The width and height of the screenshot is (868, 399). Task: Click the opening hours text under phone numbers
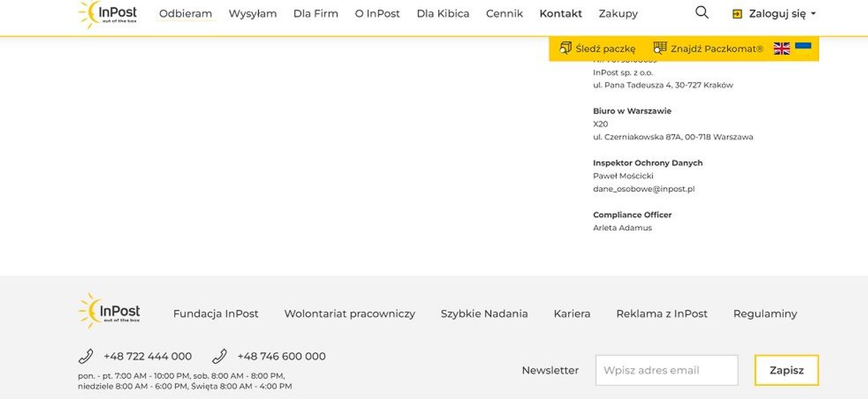185,381
